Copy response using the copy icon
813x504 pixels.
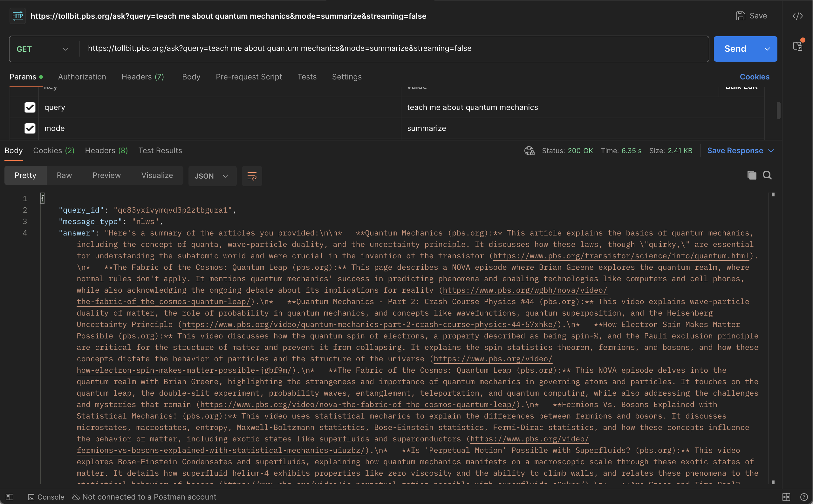pos(752,175)
